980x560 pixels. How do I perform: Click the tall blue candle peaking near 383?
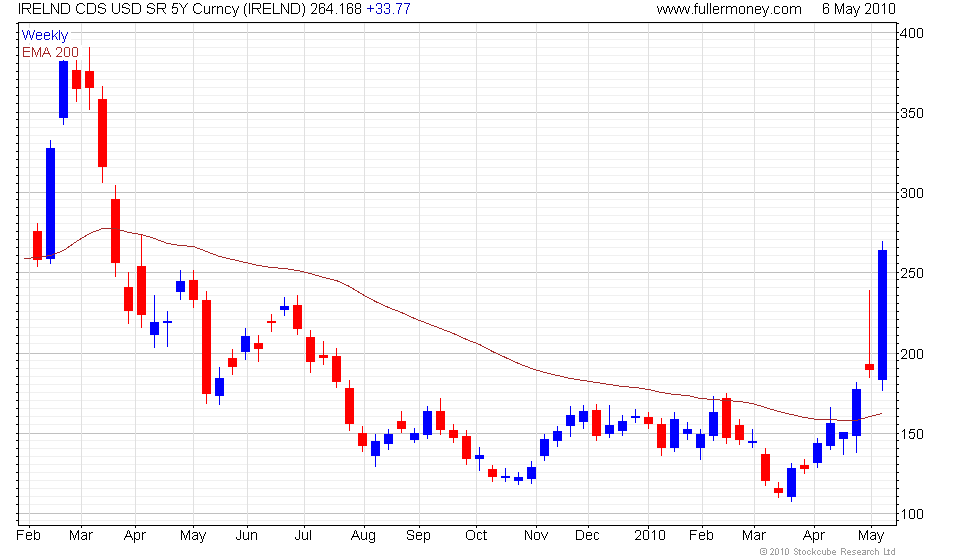(x=63, y=89)
